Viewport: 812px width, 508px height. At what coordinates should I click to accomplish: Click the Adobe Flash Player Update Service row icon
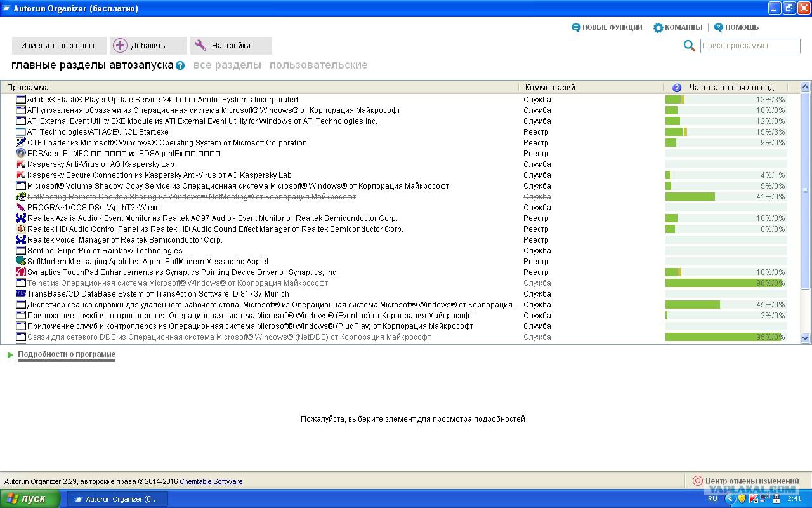coord(20,100)
